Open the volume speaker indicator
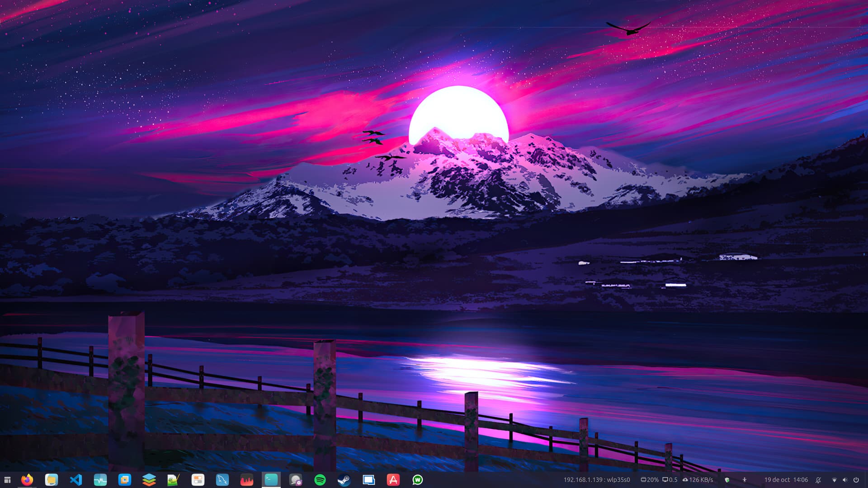Image resolution: width=868 pixels, height=488 pixels. pyautogui.click(x=845, y=480)
